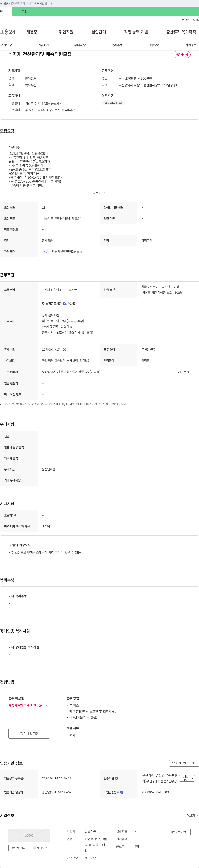Jump to 기업정보 section tab

(x=191, y=45)
